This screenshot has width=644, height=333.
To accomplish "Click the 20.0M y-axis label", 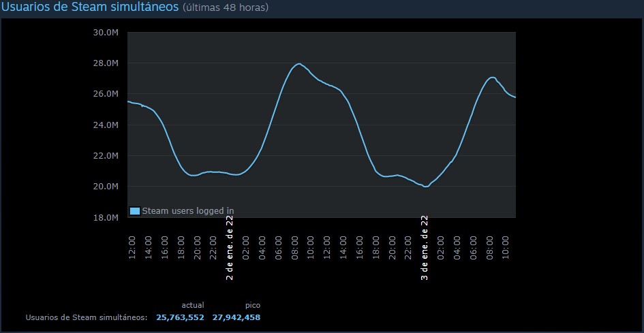I will 106,187.
